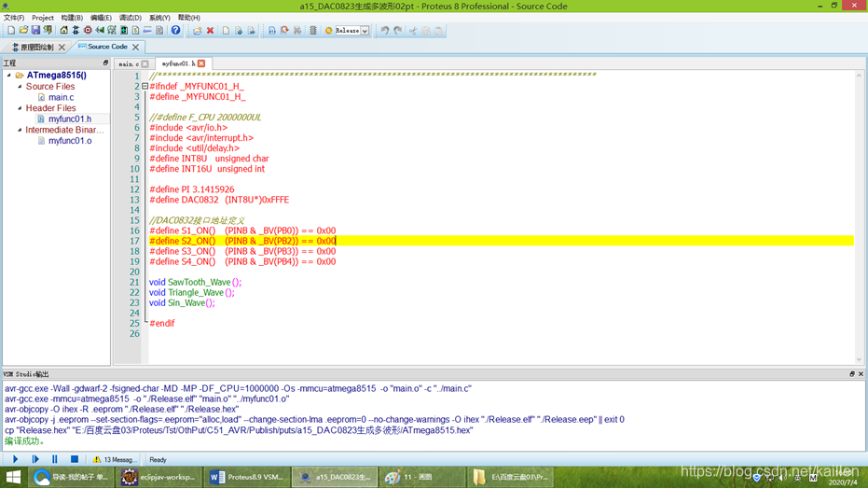The image size is (868, 489).
Task: Click the #define PI 3.1415926 line
Action: [x=191, y=189]
